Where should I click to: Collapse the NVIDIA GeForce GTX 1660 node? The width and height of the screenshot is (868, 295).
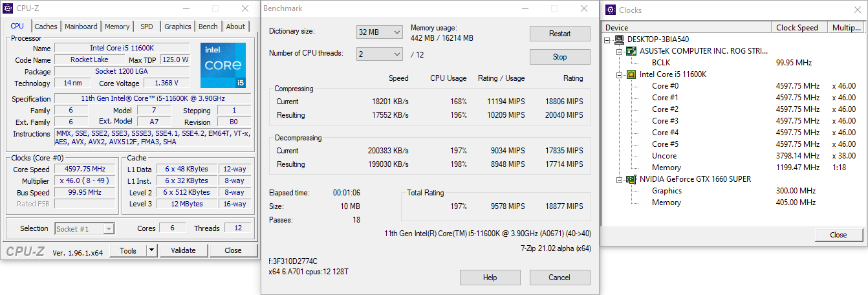[x=620, y=179]
